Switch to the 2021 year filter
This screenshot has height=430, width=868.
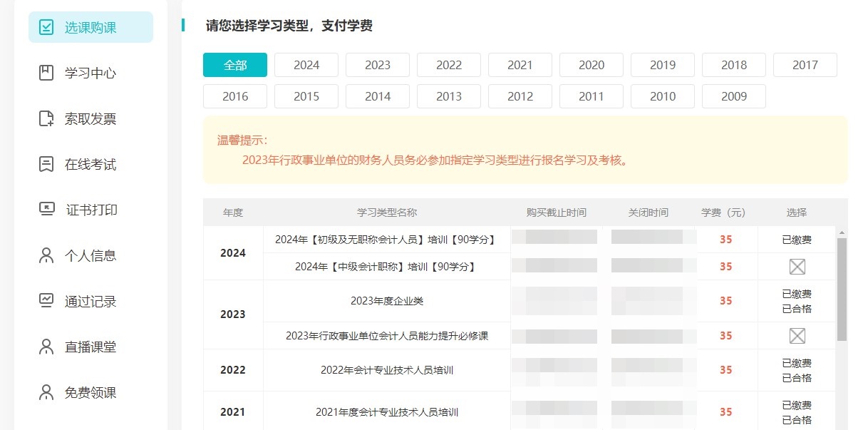[x=520, y=65]
